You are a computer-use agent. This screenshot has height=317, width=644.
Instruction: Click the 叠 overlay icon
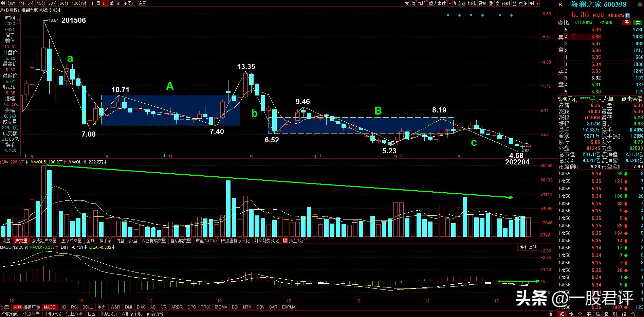pos(491,3)
